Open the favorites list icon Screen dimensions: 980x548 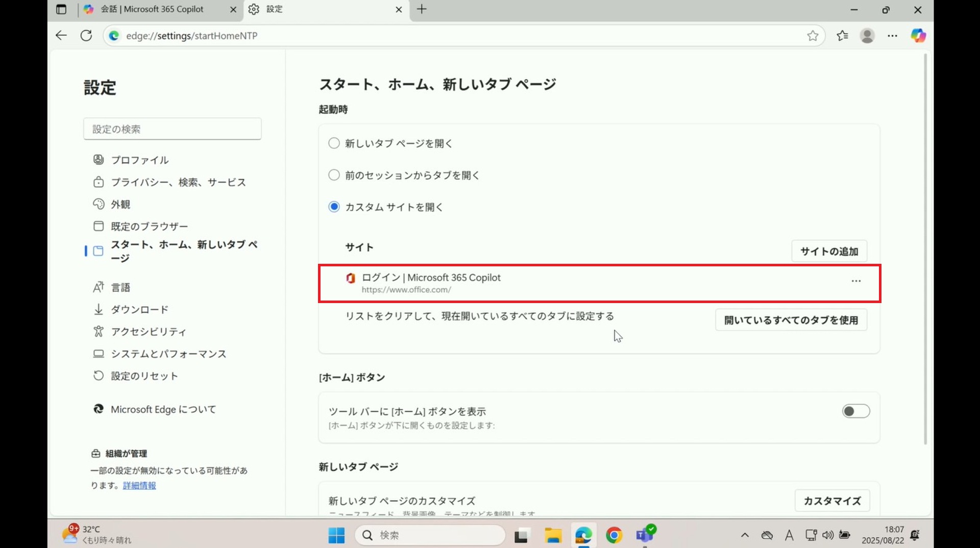pos(842,36)
